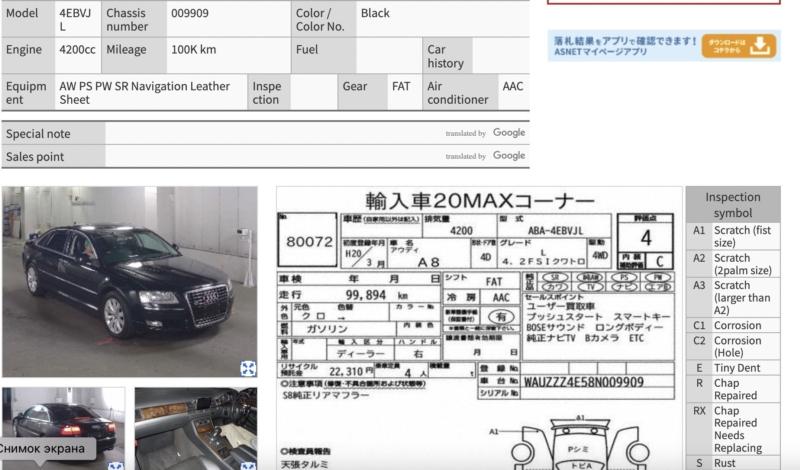Click the expand icon on the interior photo
Screen dimensions: 800x470
pyautogui.click(x=248, y=465)
